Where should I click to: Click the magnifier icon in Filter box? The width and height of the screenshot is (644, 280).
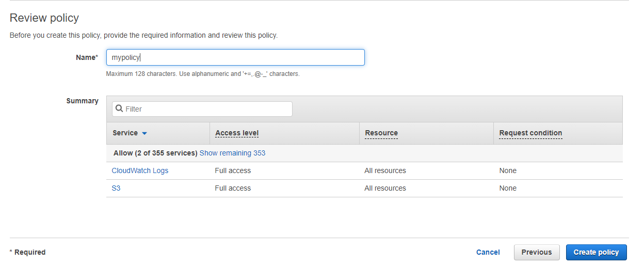coord(119,109)
